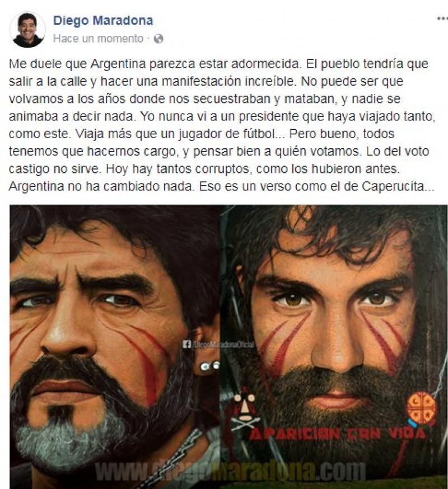This screenshot has width=448, height=489.
Task: Open the Diego Maradona profile name link
Action: [103, 21]
